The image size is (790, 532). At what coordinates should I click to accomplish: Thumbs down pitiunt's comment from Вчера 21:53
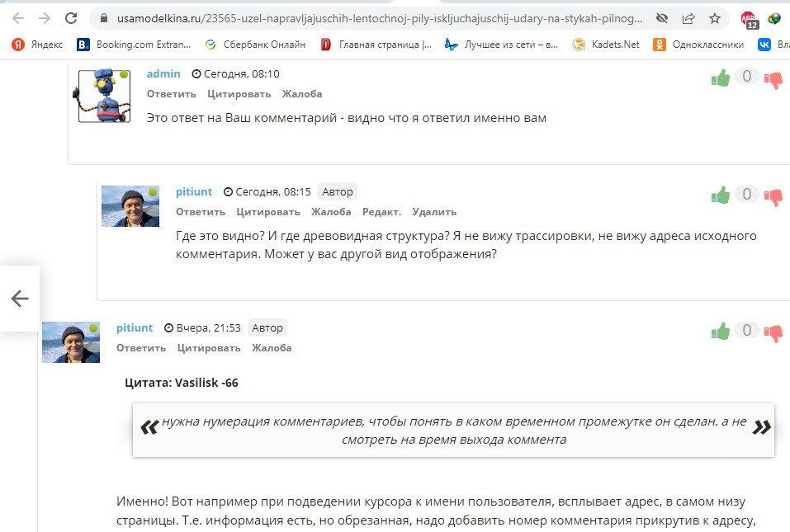[773, 333]
